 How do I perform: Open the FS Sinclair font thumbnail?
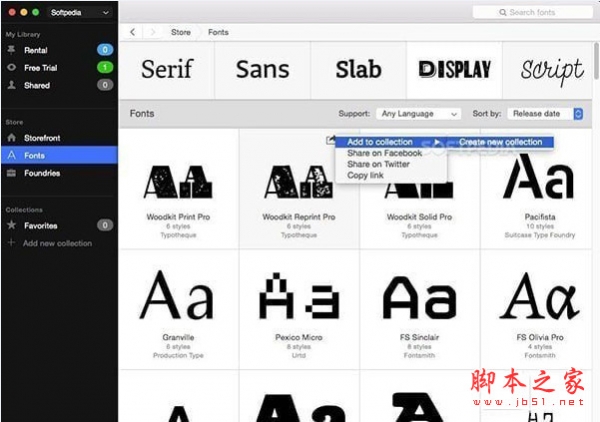tap(419, 297)
